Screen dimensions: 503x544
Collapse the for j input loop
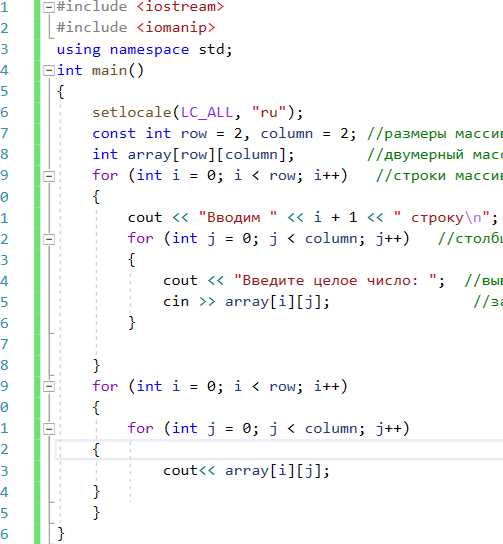[x=49, y=239]
